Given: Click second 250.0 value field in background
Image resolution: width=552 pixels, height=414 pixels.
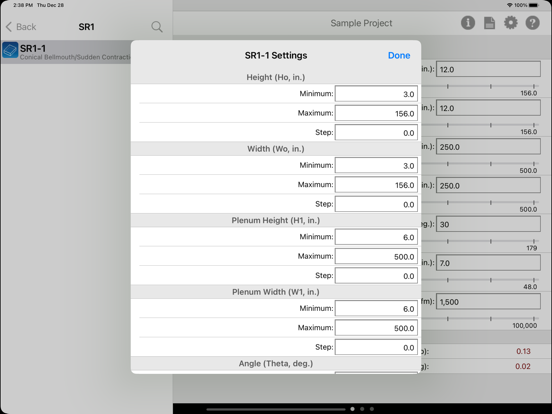Looking at the screenshot, I should pos(488,185).
